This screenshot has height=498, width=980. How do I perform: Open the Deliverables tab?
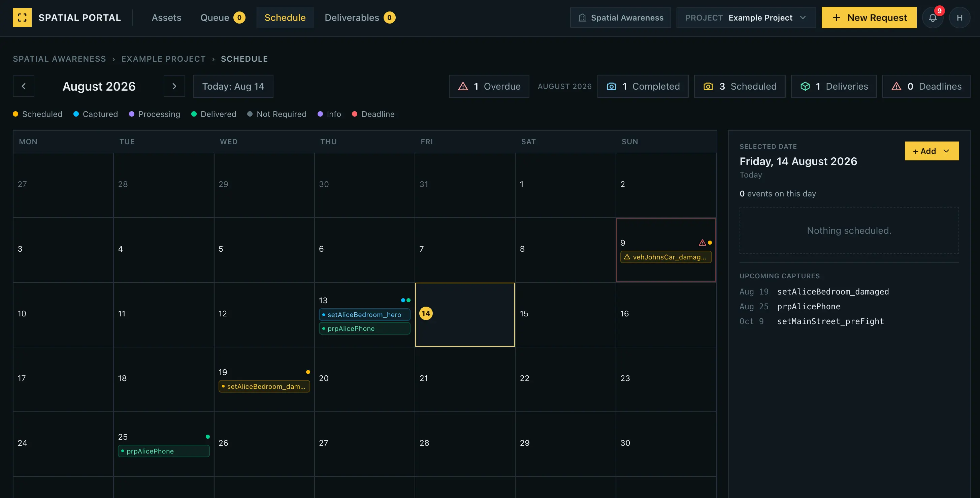point(360,18)
